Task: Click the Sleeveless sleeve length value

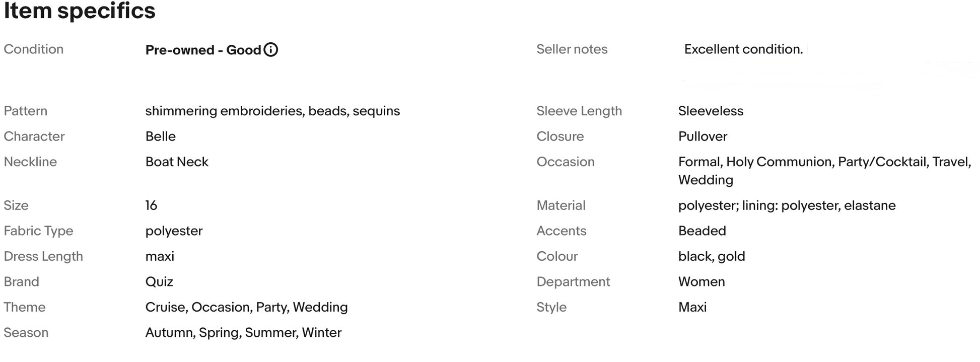Action: pos(711,111)
